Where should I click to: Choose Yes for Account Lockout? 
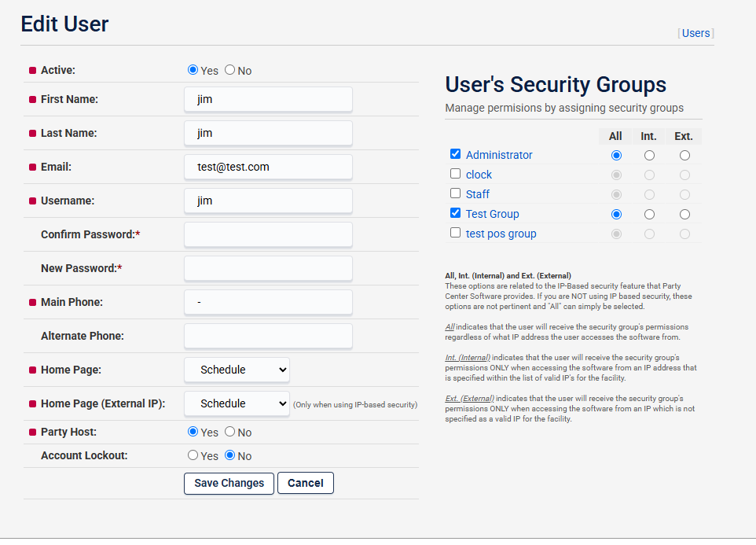pos(193,455)
